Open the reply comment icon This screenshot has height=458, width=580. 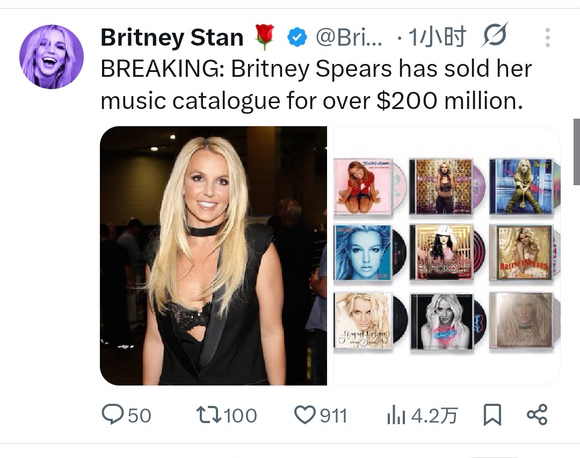(112, 414)
